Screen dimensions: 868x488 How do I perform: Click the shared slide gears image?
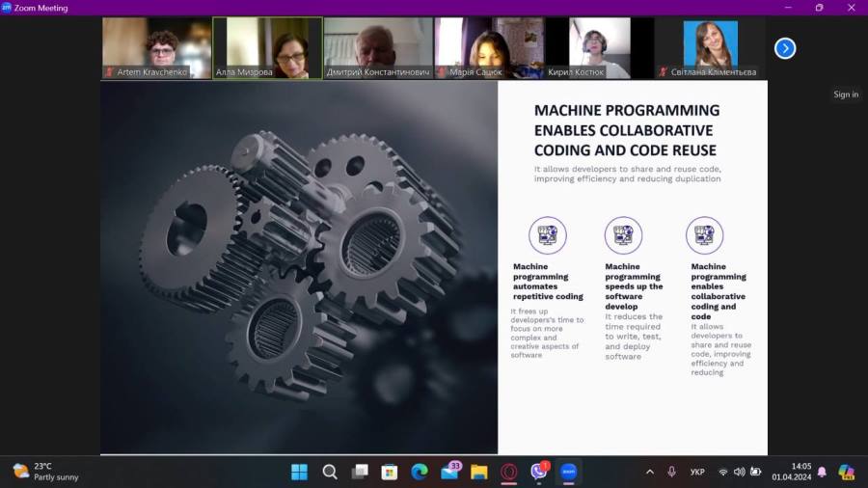click(x=299, y=267)
